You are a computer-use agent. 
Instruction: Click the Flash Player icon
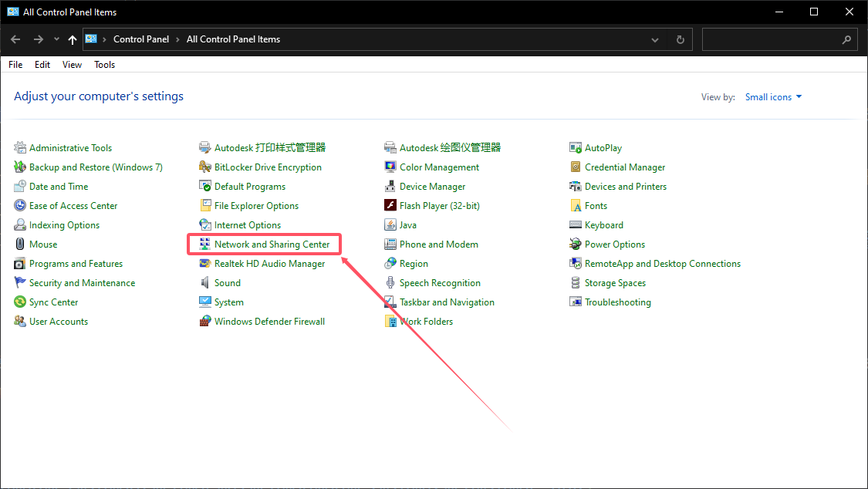pyautogui.click(x=390, y=206)
